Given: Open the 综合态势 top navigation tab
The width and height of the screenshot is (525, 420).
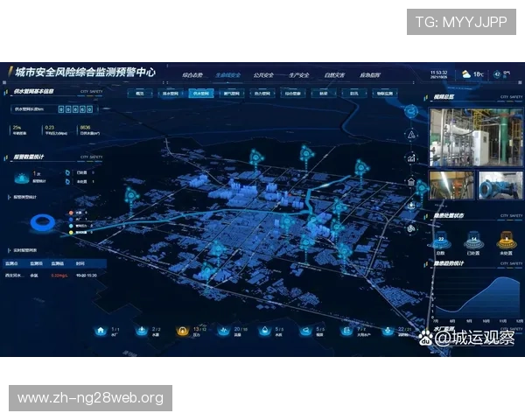Looking at the screenshot, I should (x=192, y=75).
